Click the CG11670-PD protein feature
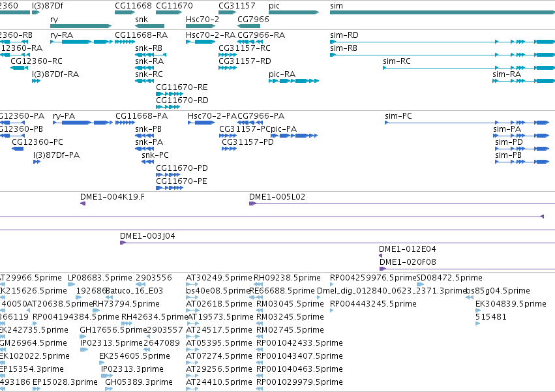The height and width of the screenshot is (392, 555). (x=168, y=175)
